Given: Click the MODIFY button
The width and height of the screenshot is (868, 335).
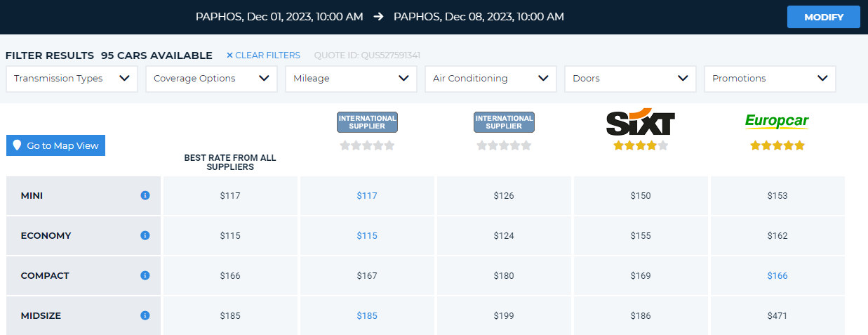Looking at the screenshot, I should (x=824, y=17).
